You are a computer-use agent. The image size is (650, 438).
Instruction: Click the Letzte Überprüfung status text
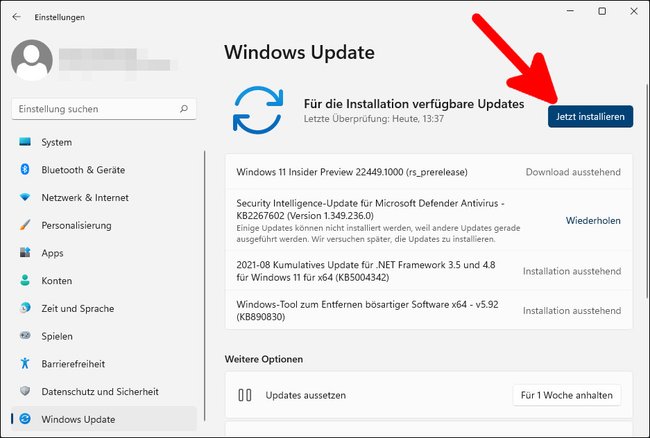pyautogui.click(x=374, y=119)
